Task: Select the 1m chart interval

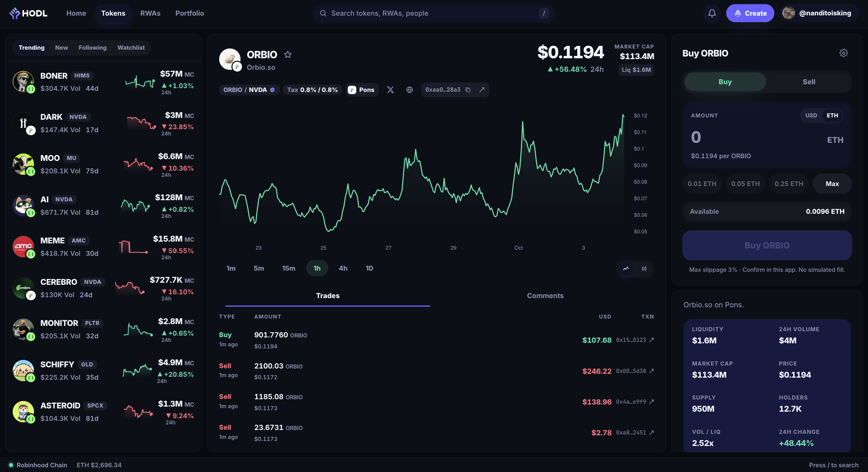Action: (x=231, y=268)
